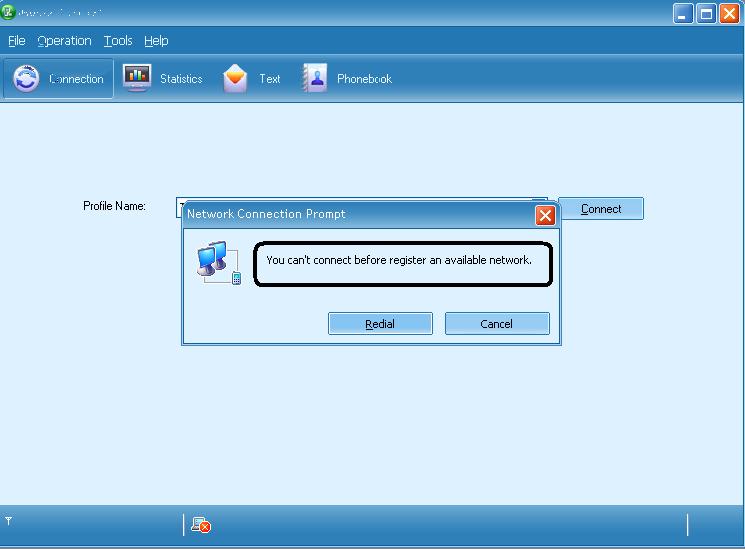Open the Help menu

156,41
